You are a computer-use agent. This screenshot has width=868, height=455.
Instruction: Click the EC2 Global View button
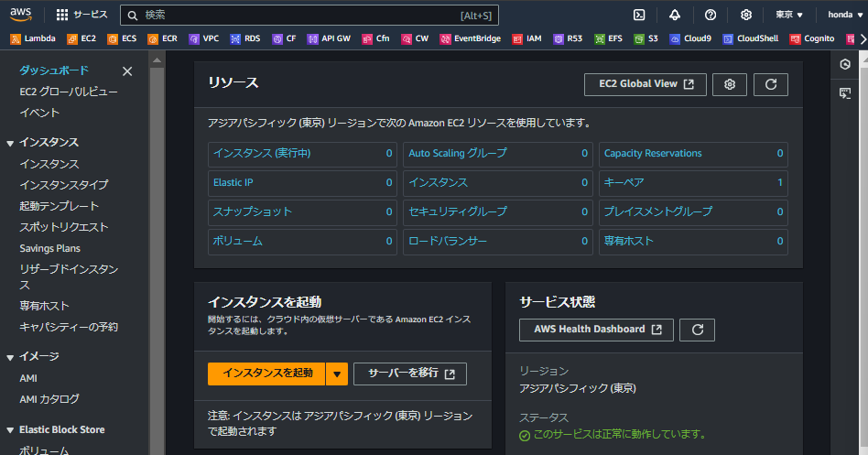(645, 85)
